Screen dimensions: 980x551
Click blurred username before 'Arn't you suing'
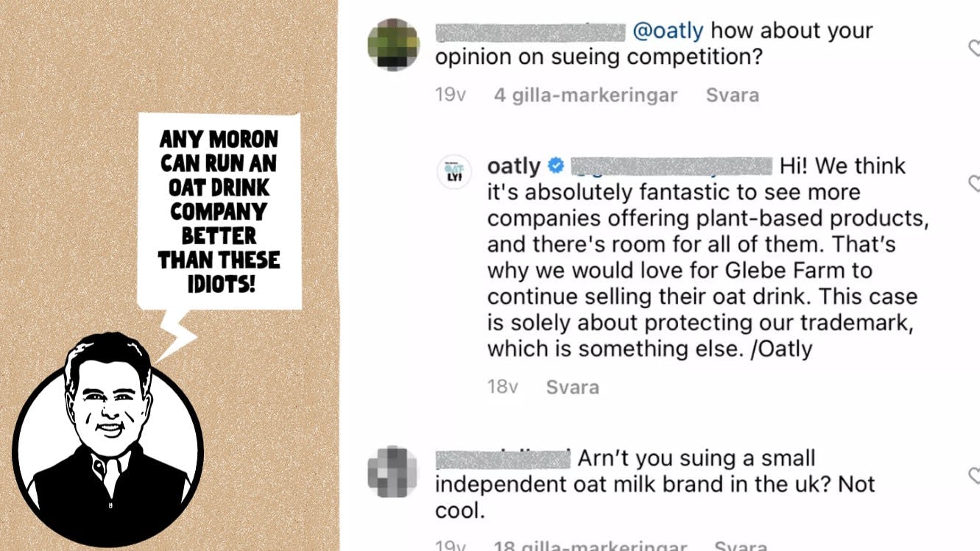tap(503, 458)
